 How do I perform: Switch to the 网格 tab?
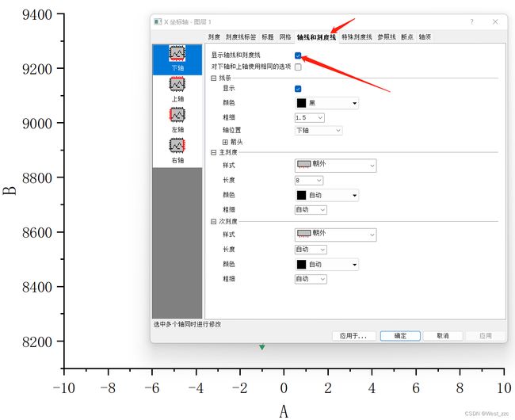(285, 37)
